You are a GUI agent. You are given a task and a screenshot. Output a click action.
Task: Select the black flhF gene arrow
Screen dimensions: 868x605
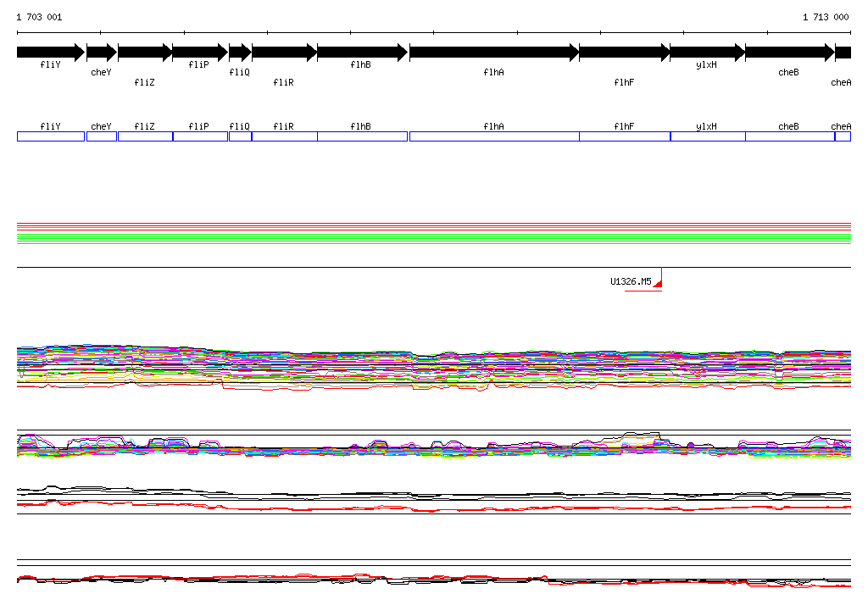coord(624,53)
